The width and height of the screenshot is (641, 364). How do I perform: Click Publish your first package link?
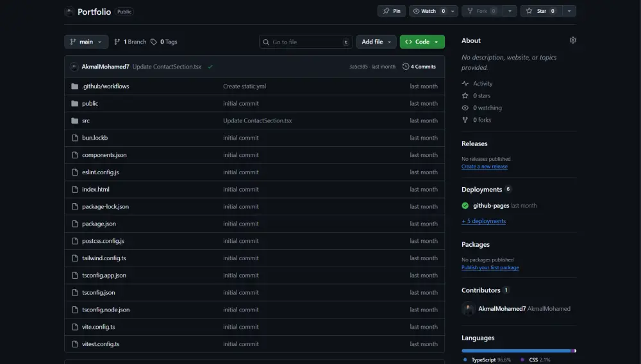pyautogui.click(x=490, y=268)
